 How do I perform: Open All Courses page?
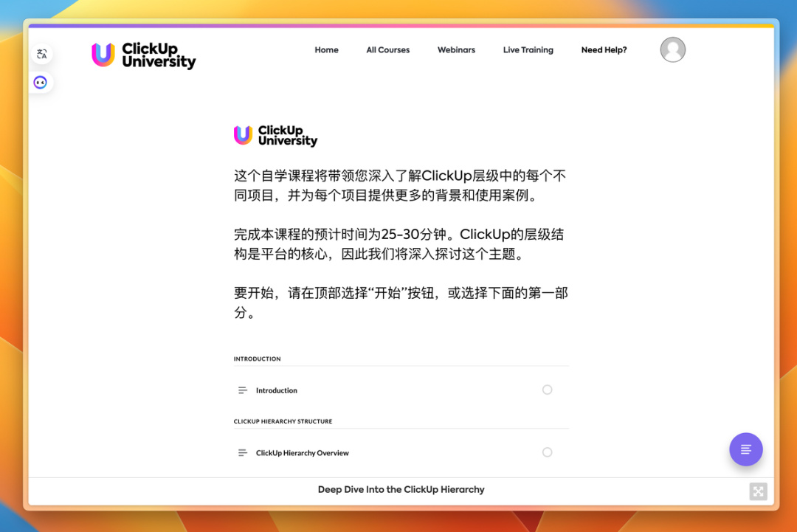(388, 49)
